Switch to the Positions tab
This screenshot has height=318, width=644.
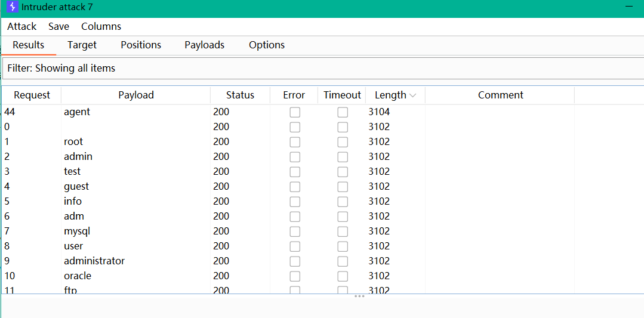point(141,45)
